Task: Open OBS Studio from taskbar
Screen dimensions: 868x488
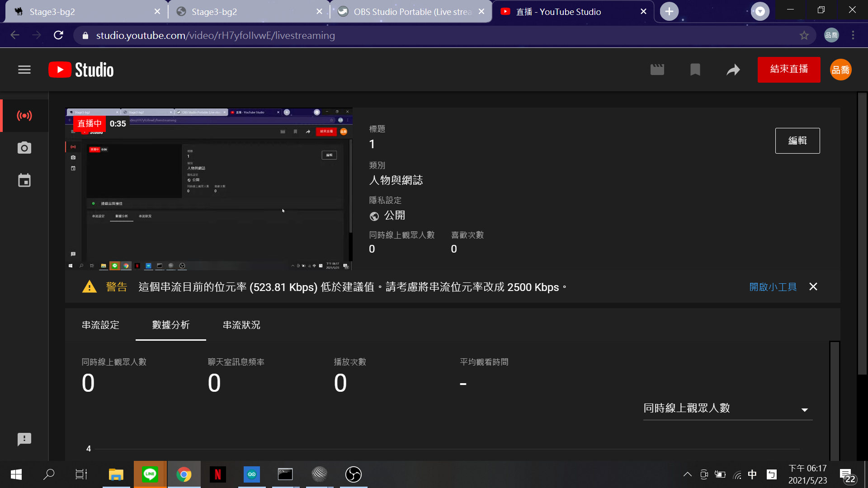Action: pos(354,474)
